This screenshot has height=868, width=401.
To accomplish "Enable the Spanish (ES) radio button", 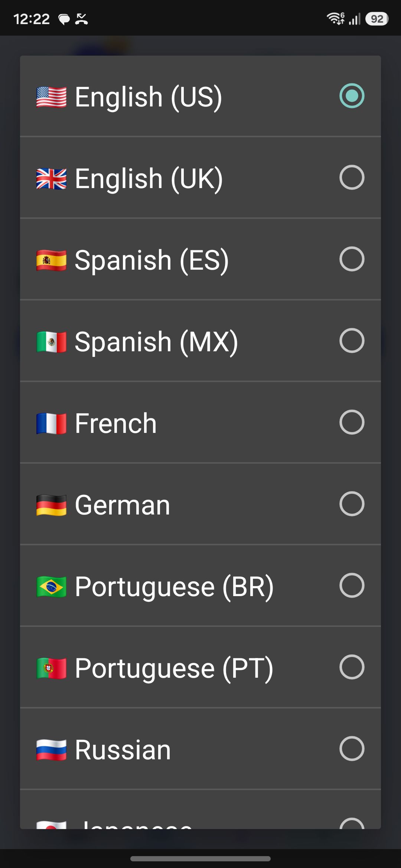I will tap(352, 259).
